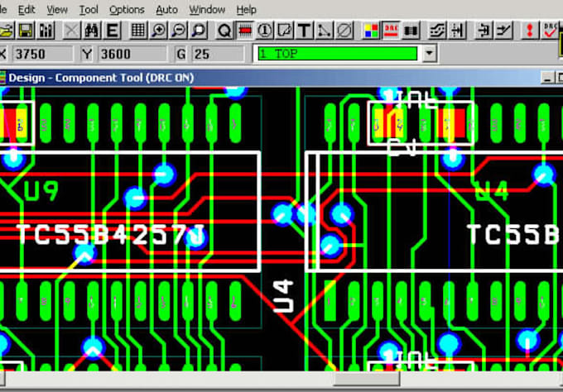This screenshot has width=563, height=392.
Task: Select the shove track icon
Action: tap(457, 31)
